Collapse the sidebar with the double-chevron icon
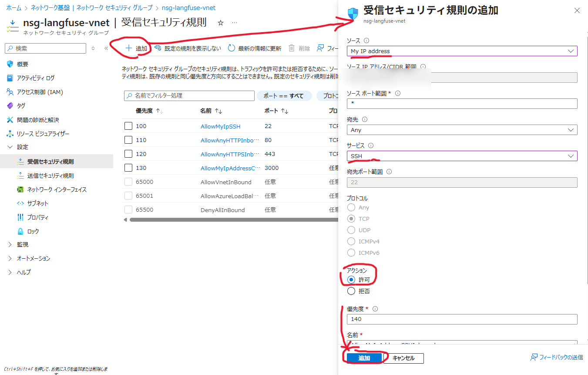The width and height of the screenshot is (588, 375). pos(106,48)
